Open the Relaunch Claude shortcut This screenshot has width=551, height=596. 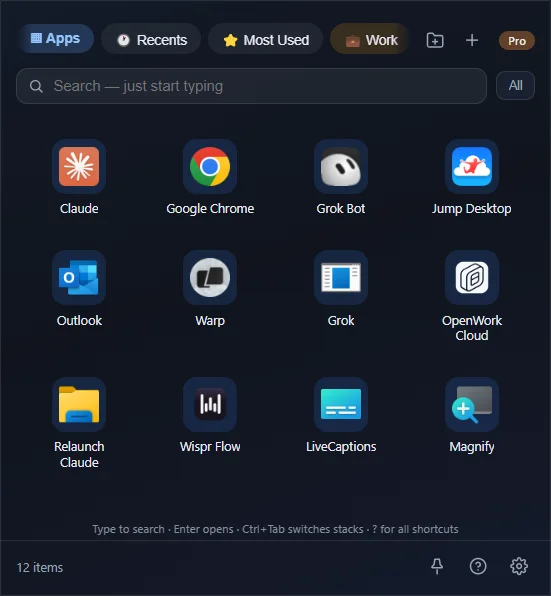point(79,404)
